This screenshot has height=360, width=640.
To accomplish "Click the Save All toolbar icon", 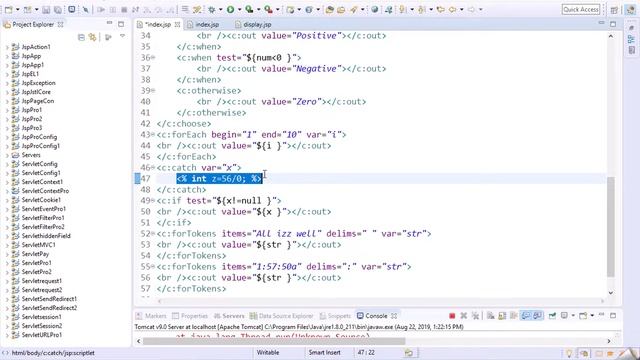I will 58,9.
